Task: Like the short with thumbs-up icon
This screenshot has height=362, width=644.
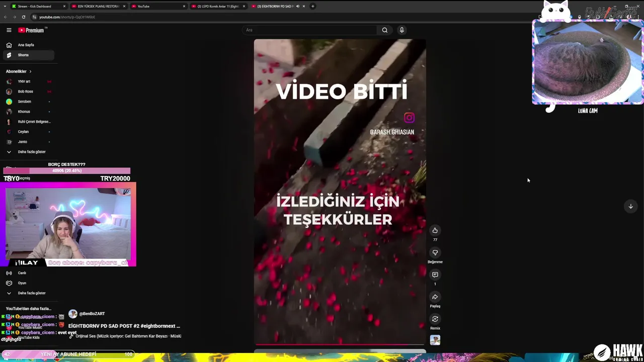Action: (x=435, y=230)
